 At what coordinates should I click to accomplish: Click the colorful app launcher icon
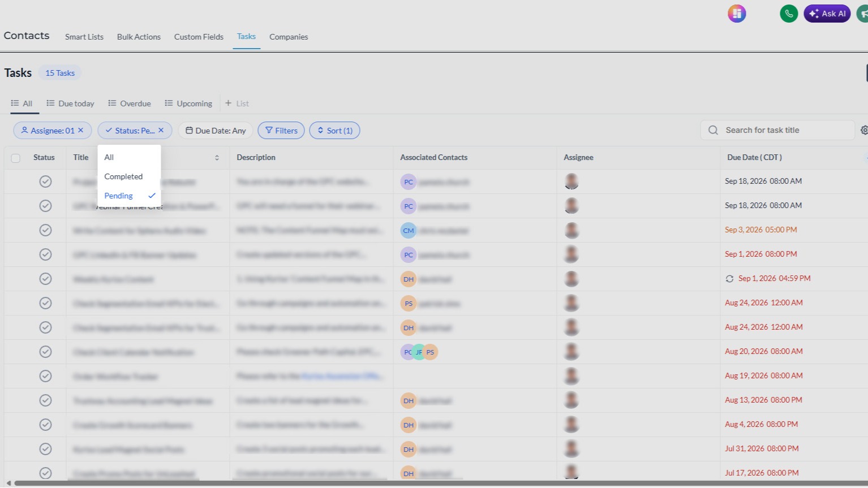pos(737,14)
